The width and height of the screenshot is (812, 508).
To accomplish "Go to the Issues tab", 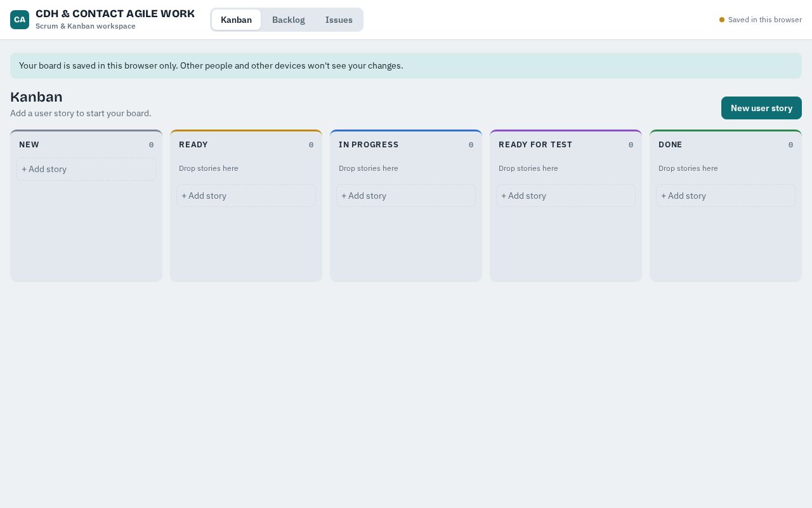I will (x=339, y=20).
